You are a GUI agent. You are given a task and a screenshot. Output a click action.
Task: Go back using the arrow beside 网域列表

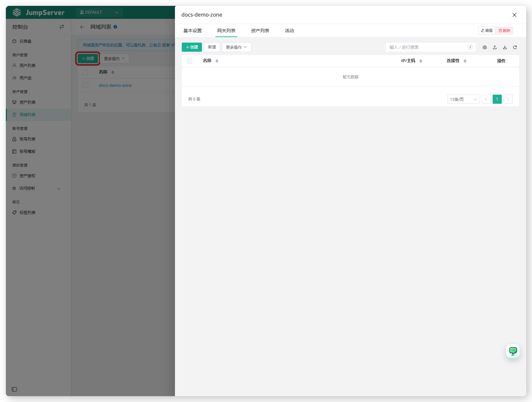82,27
